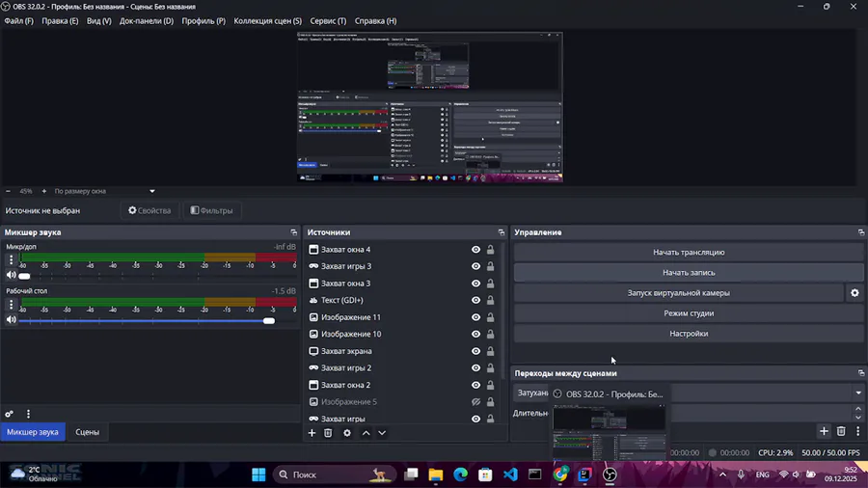Enable Режим студии
This screenshot has height=488, width=868.
[x=689, y=313]
